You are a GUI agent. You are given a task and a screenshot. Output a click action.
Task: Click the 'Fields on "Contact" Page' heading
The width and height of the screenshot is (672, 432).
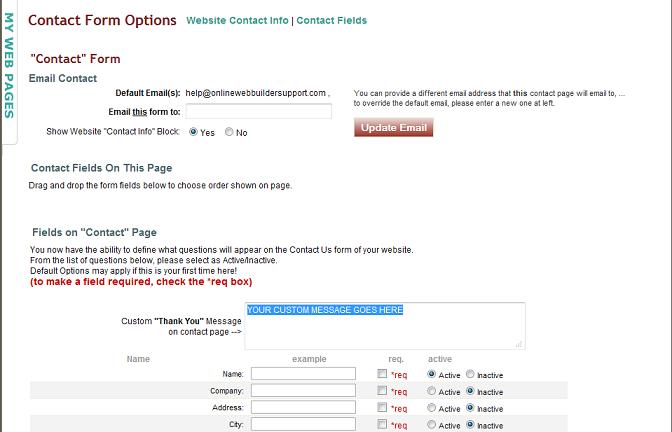(x=94, y=232)
